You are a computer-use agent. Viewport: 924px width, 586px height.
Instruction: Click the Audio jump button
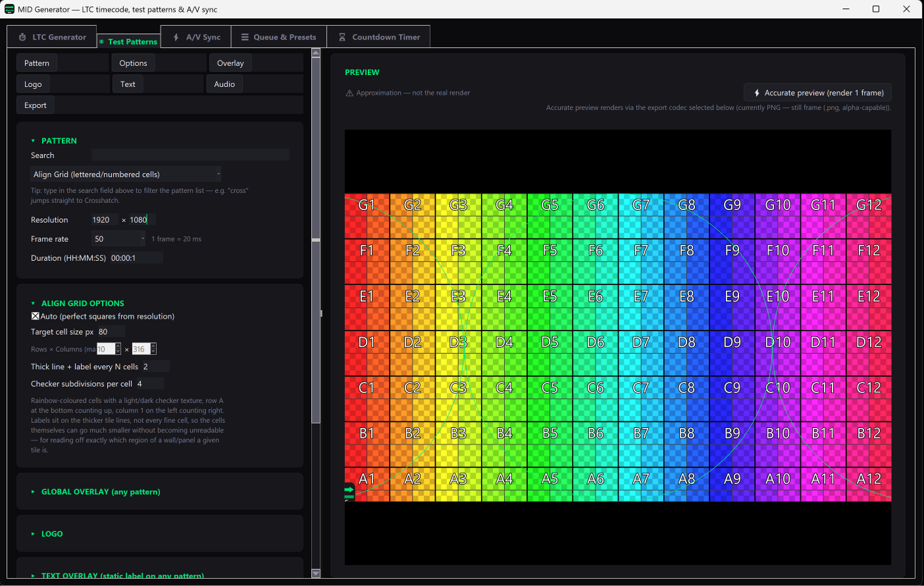tap(224, 84)
